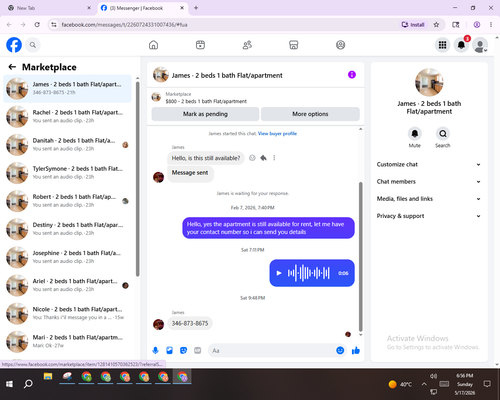Open the Reels video icon
The image size is (500, 400).
pyautogui.click(x=200, y=45)
